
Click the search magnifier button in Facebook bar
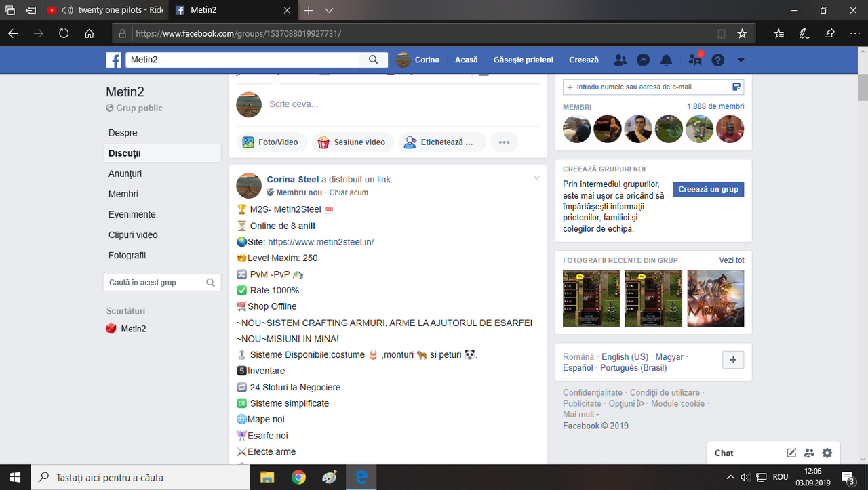(374, 60)
